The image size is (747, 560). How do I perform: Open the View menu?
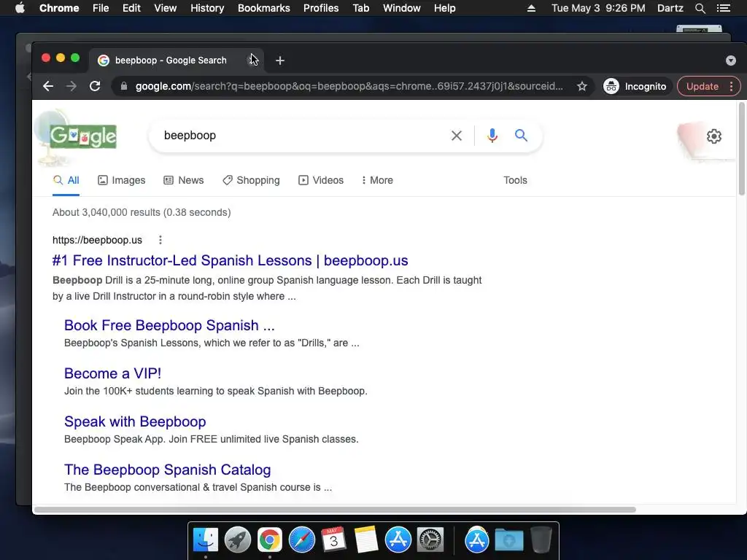[166, 8]
